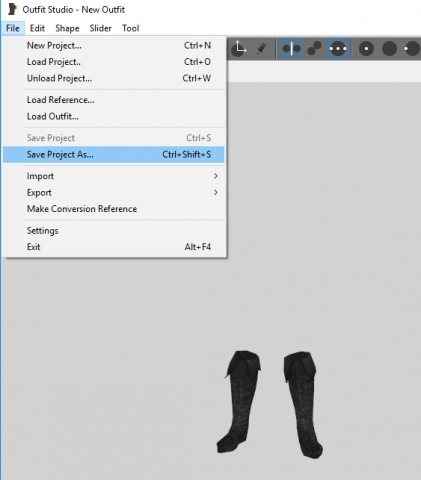Viewport: 421px width, 480px height.
Task: Open the Slider menu
Action: coord(100,28)
